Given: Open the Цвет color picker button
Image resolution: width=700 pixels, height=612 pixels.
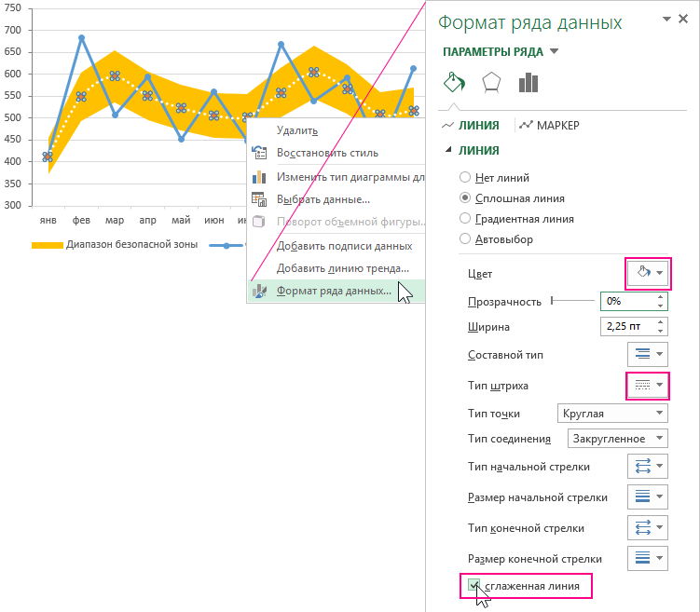Looking at the screenshot, I should (x=648, y=273).
